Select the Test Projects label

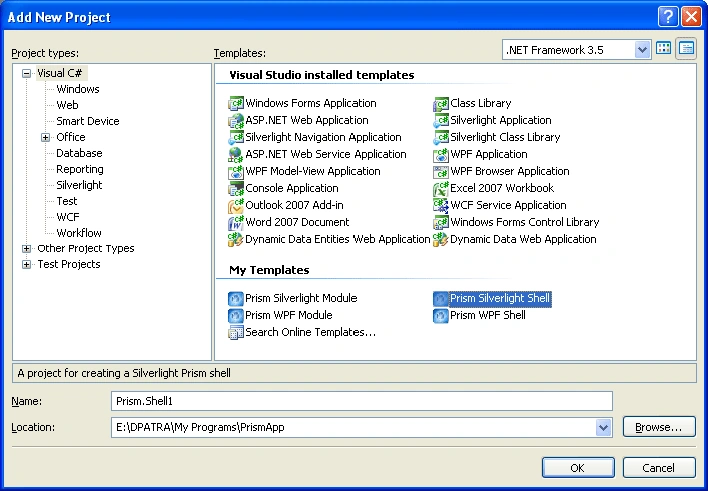point(69,265)
